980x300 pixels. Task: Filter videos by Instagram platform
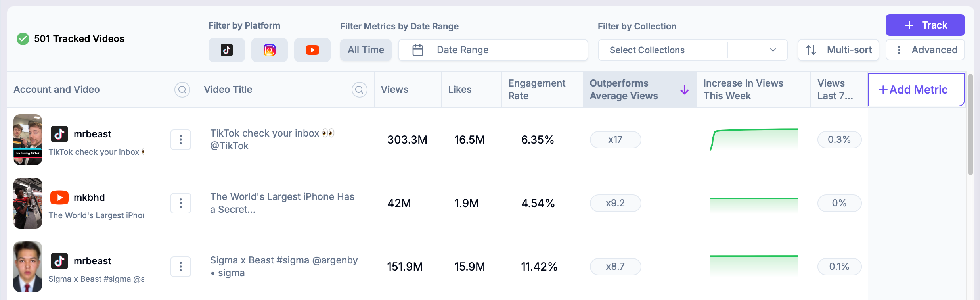(269, 50)
